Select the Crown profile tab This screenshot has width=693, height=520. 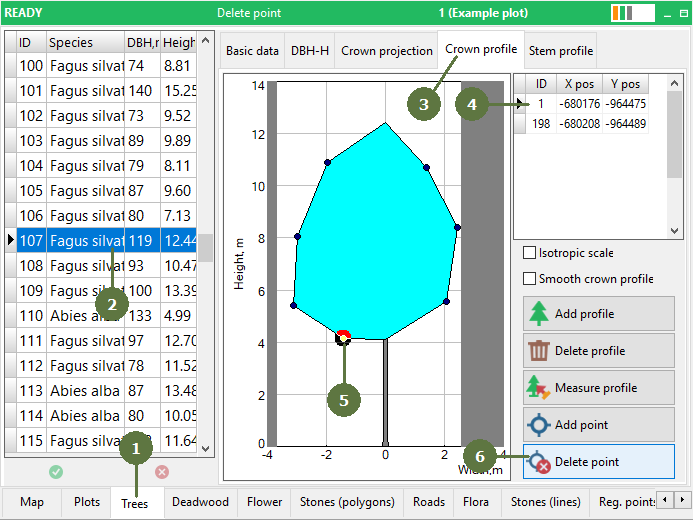(481, 49)
